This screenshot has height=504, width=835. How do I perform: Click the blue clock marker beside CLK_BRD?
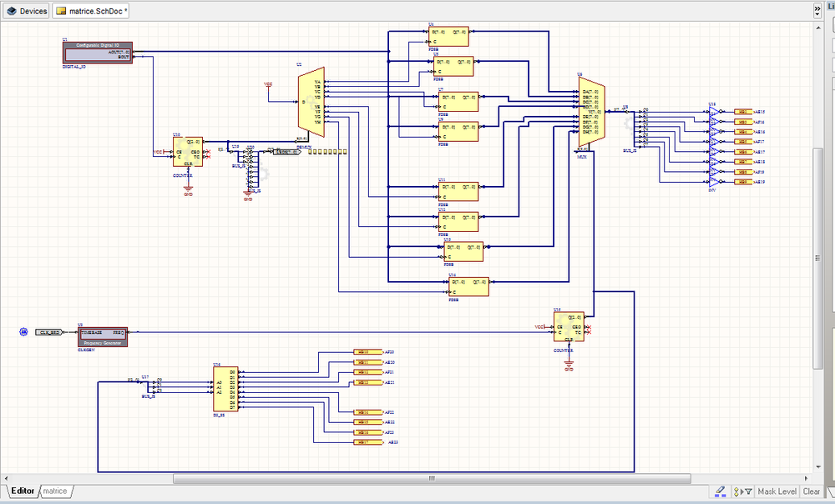[x=24, y=332]
